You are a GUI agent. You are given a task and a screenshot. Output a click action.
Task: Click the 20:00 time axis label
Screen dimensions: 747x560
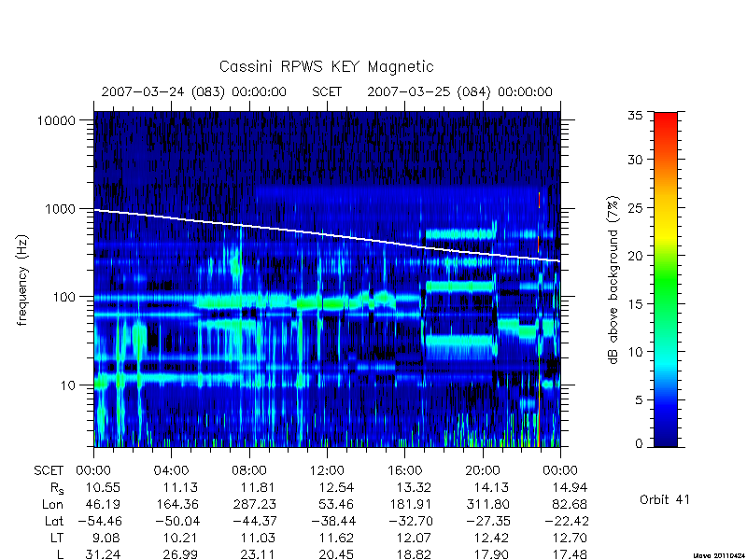[x=483, y=471]
